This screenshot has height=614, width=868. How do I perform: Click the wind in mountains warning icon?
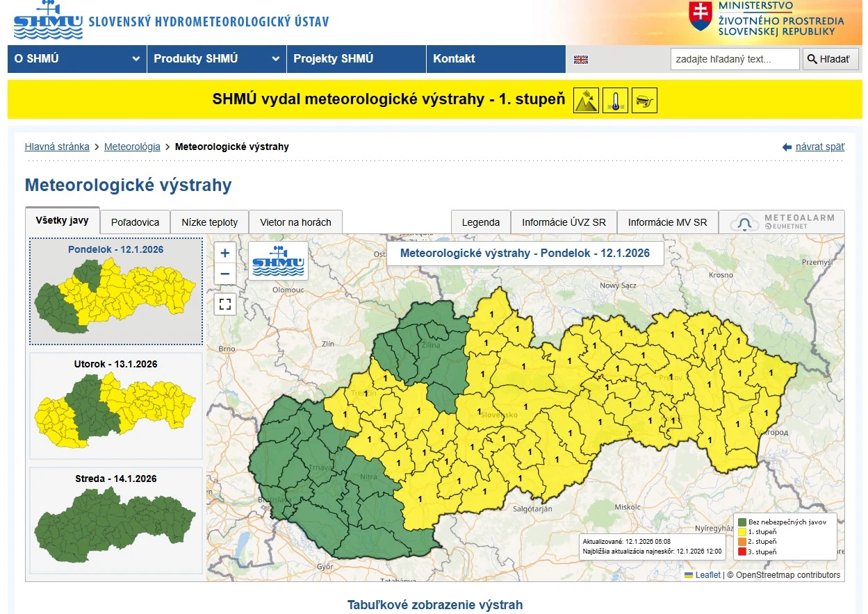point(586,100)
